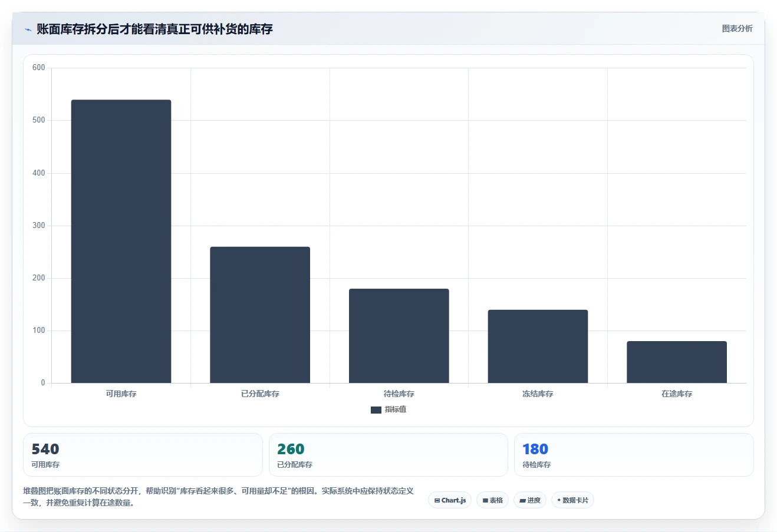
Task: Click the 冻结库存 x-axis label
Action: pos(538,394)
